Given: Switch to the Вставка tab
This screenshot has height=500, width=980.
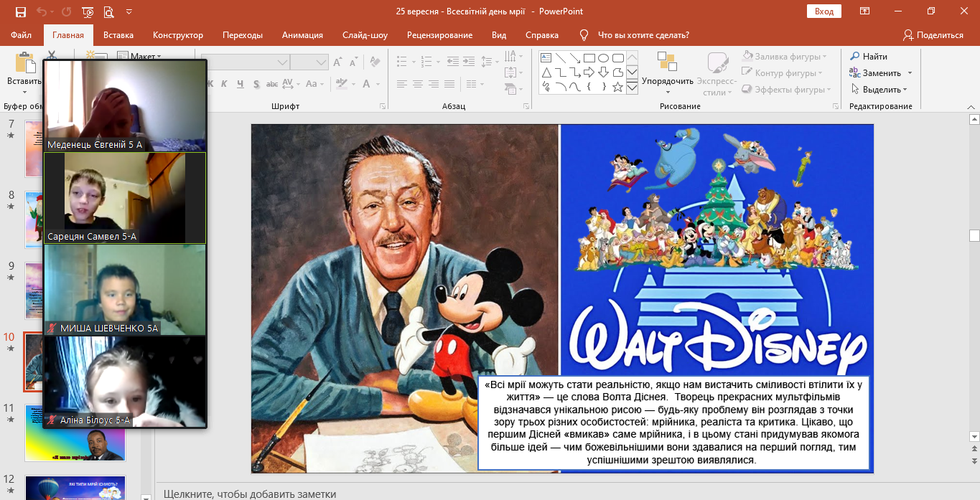Looking at the screenshot, I should 118,35.
